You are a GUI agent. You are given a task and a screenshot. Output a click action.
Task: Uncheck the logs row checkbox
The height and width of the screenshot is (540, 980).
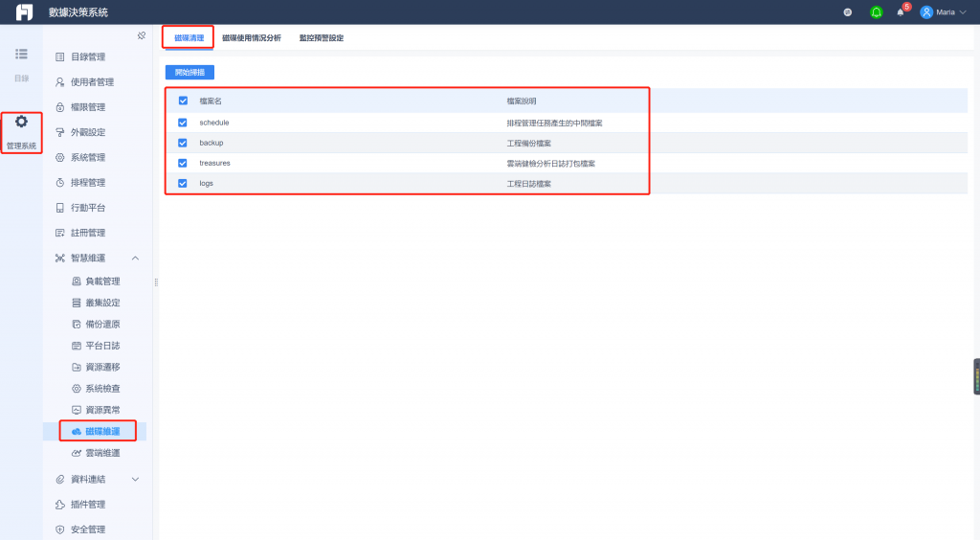(183, 183)
